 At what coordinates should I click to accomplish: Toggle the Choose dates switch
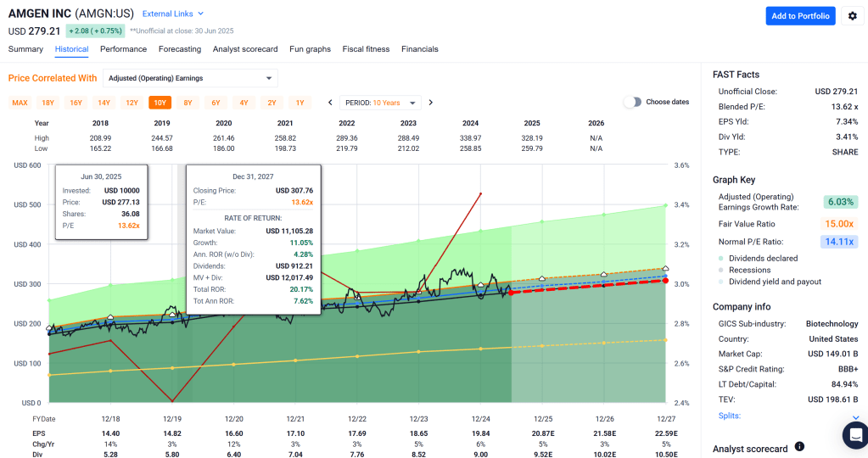pos(632,102)
